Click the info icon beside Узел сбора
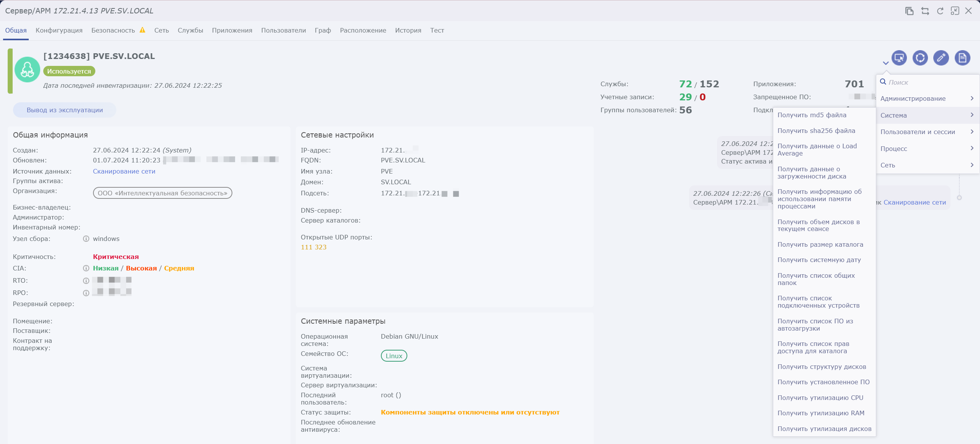The width and height of the screenshot is (980, 444). coord(86,239)
